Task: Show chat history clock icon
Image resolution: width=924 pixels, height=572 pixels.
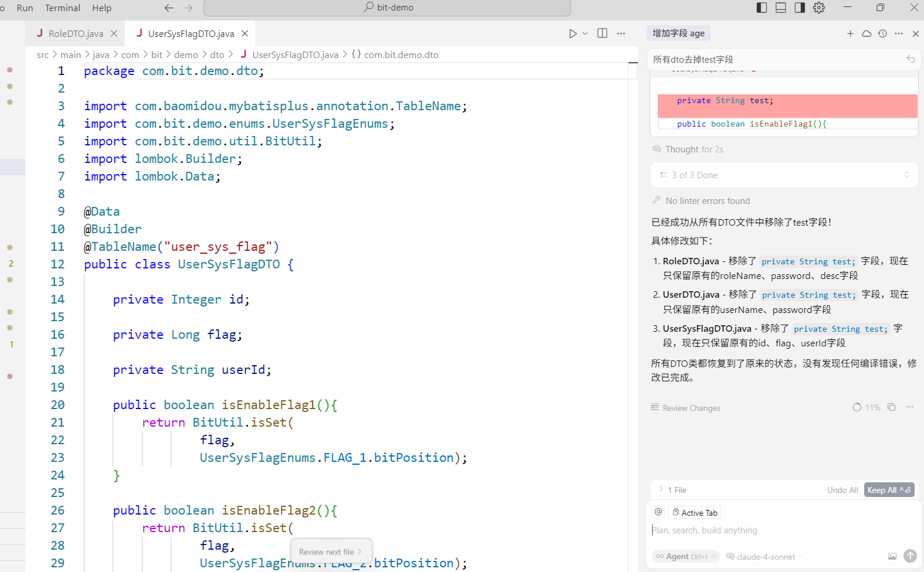Action: [882, 33]
